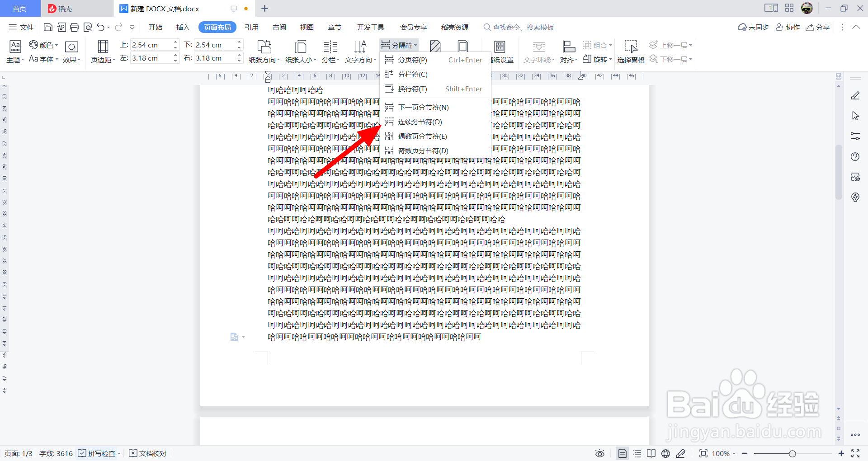Click 文档校对 proofreading in status bar
Viewport: 868px width, 461px height.
148,453
